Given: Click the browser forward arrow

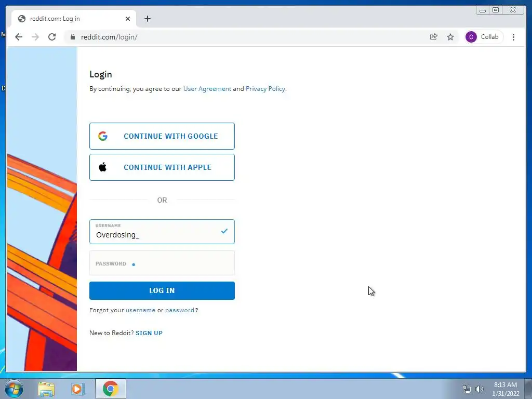Looking at the screenshot, I should (35, 37).
